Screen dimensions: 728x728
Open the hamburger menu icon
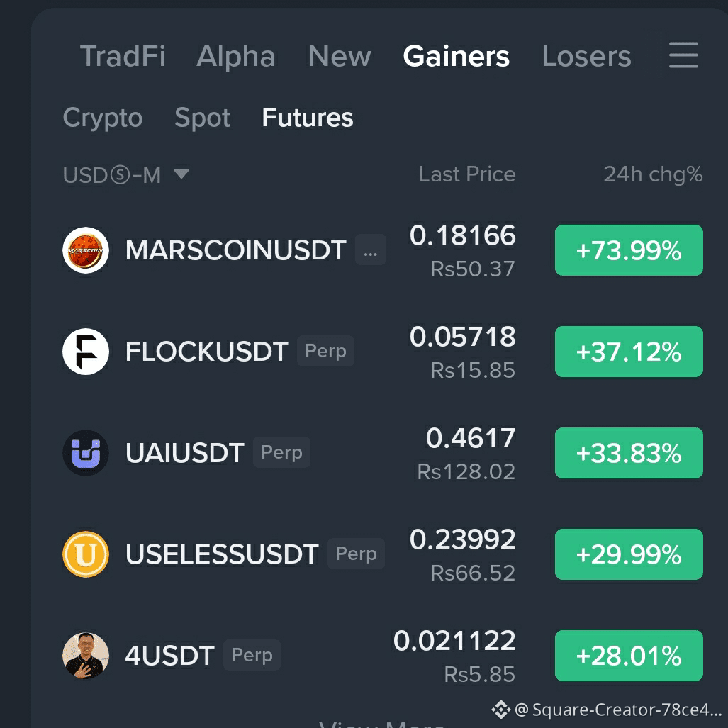click(683, 55)
